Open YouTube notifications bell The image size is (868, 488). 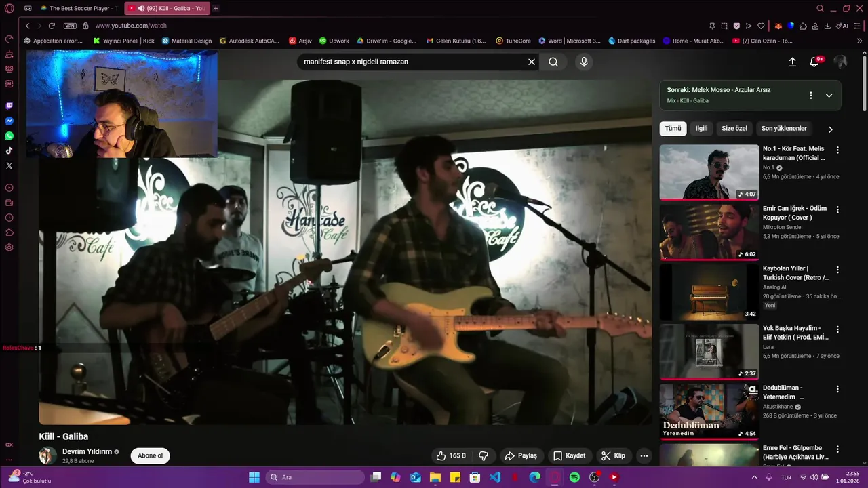click(814, 62)
